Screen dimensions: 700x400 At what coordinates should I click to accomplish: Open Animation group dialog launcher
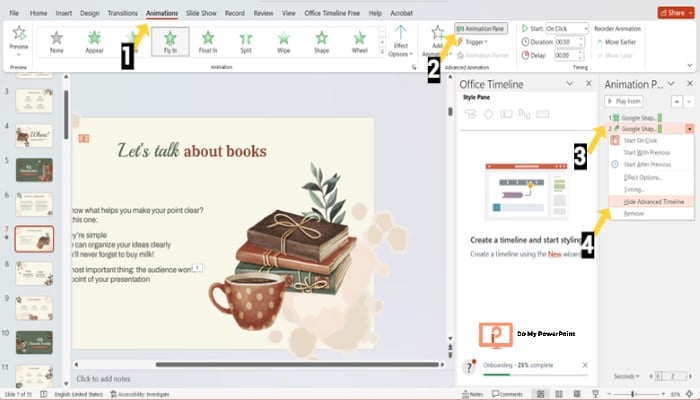(x=414, y=67)
